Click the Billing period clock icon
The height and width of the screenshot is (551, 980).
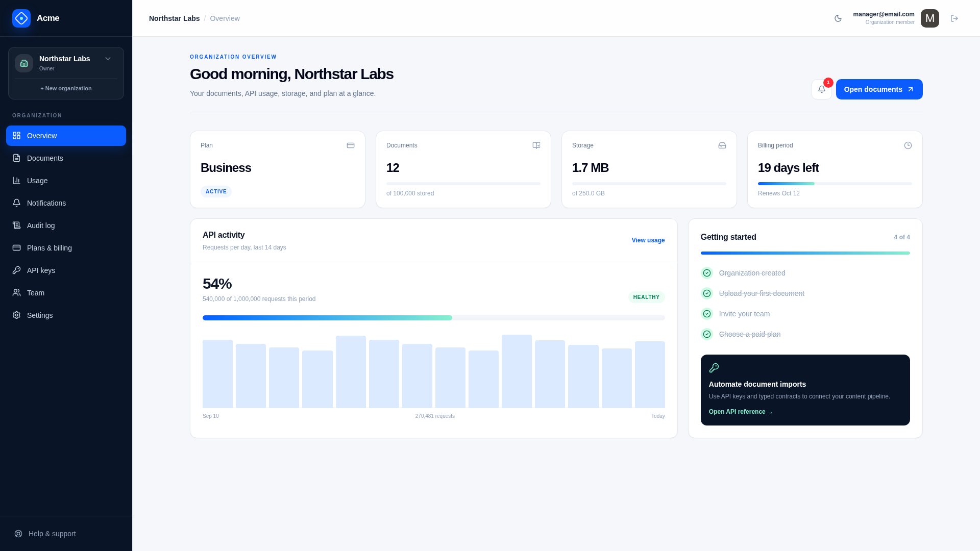(x=908, y=145)
